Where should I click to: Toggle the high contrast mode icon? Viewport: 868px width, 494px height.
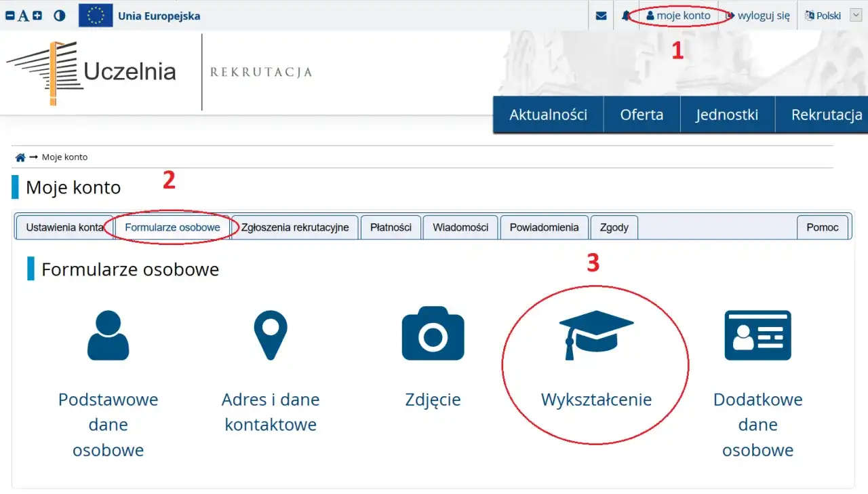[58, 15]
